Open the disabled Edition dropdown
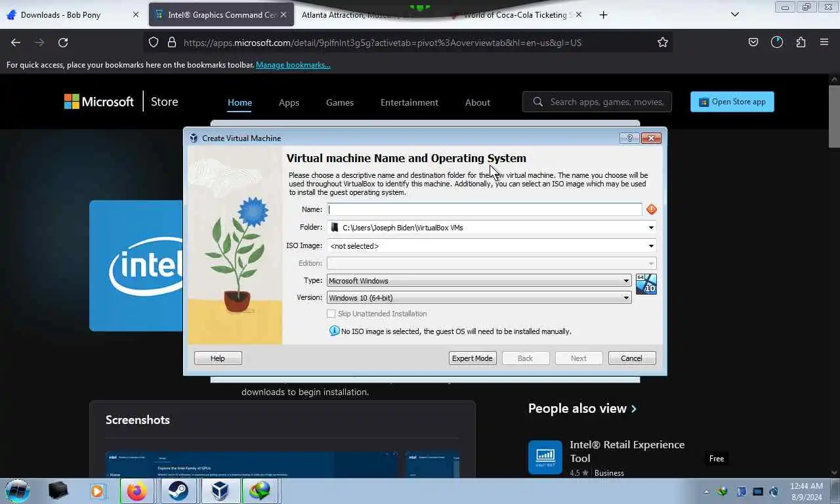The height and width of the screenshot is (504, 840). 492,263
